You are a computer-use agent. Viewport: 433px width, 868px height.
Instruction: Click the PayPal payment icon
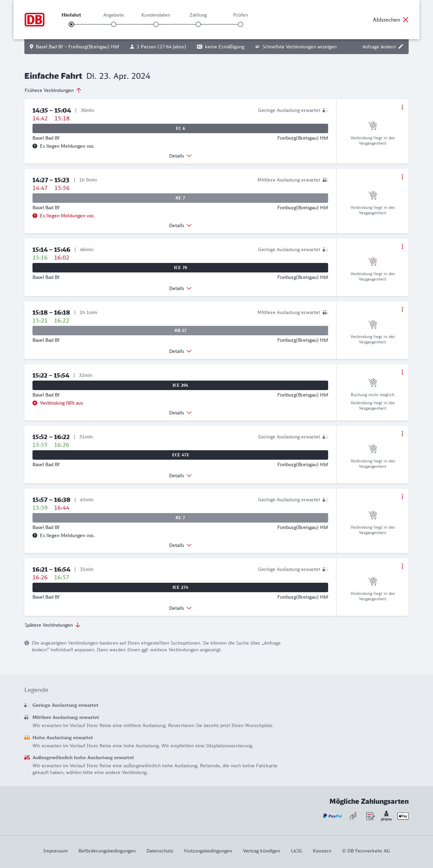pyautogui.click(x=333, y=816)
